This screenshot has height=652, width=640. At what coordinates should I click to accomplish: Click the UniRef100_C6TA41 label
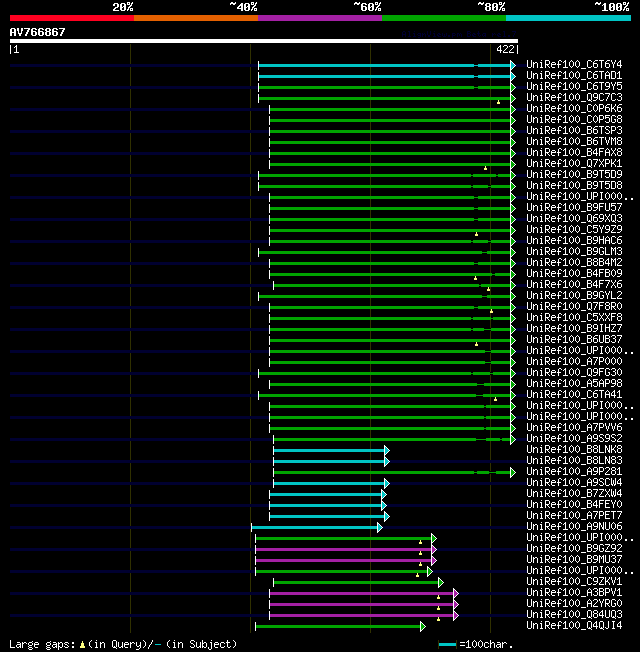574,395
